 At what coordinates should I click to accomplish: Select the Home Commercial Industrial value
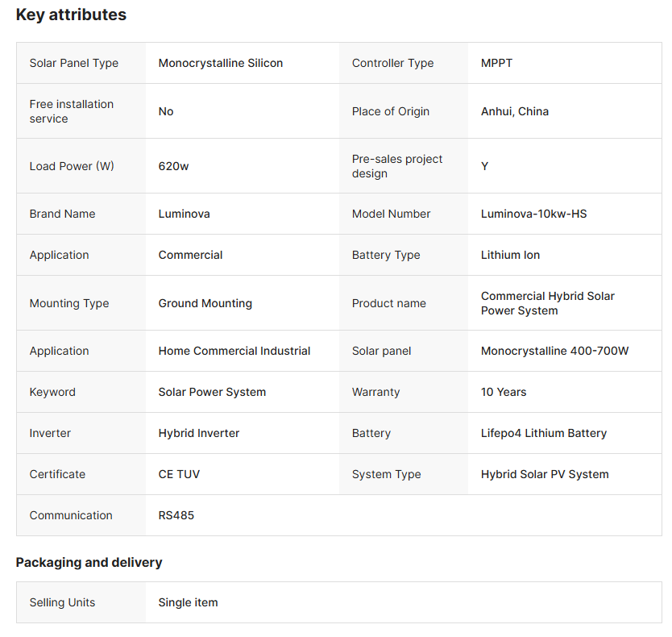pyautogui.click(x=234, y=351)
